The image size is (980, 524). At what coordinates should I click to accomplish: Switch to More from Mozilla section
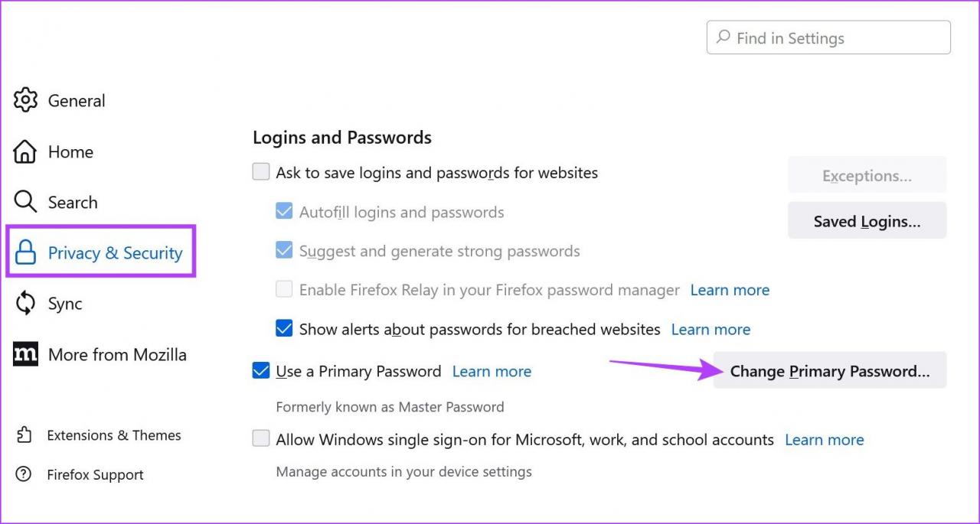(x=117, y=354)
